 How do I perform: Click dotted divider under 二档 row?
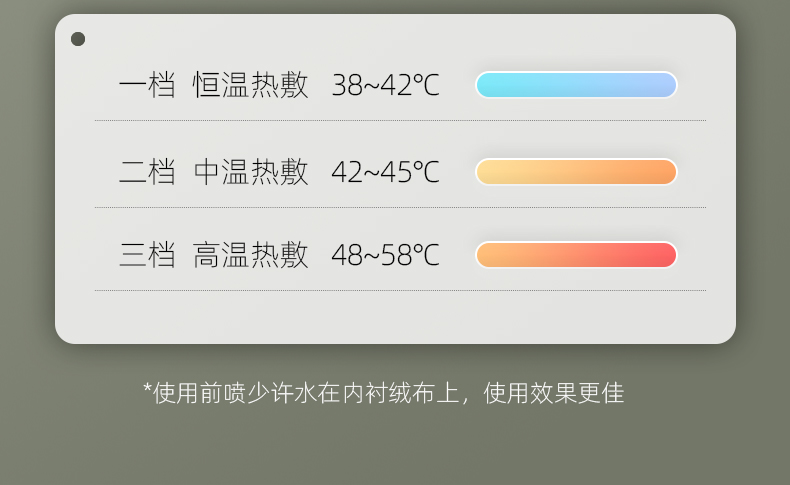pos(401,207)
